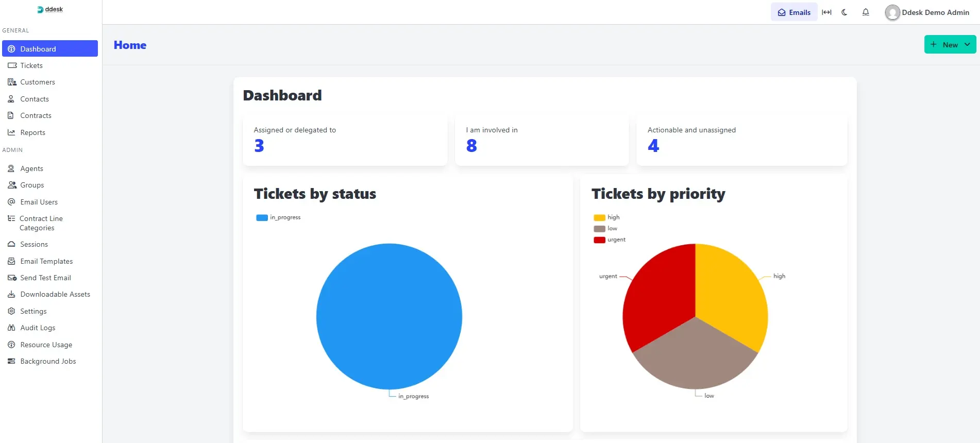The image size is (980, 443).
Task: Open the Customers menu item
Action: (38, 82)
